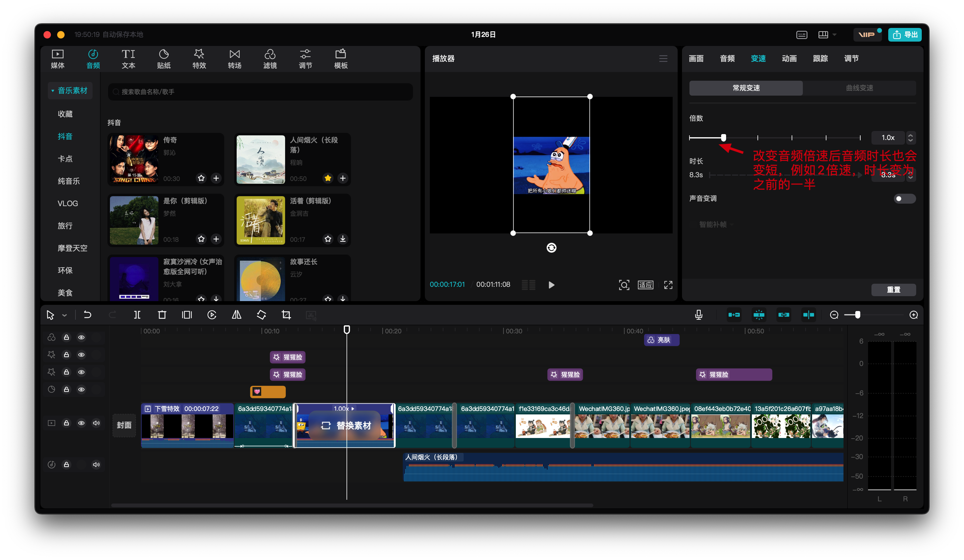Click the microphone record icon

pyautogui.click(x=698, y=314)
